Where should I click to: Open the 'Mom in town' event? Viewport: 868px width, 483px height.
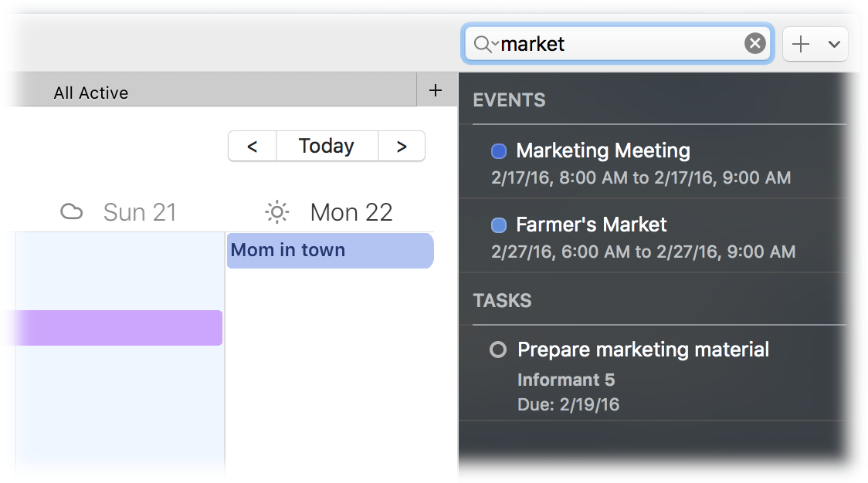[x=330, y=251]
